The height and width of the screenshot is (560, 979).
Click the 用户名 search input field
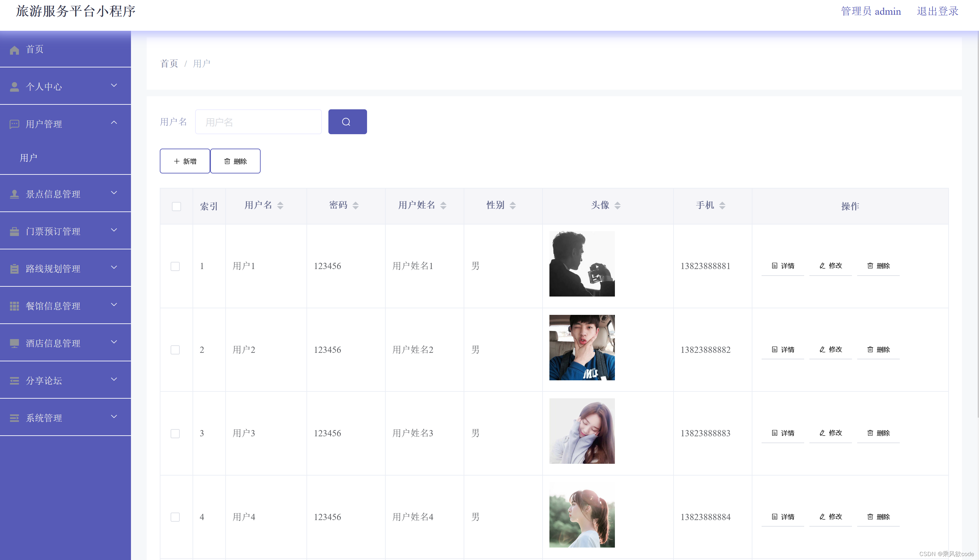point(258,122)
